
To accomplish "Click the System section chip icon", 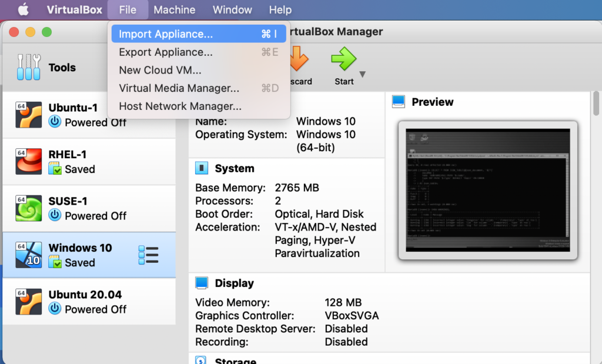I will [x=202, y=168].
